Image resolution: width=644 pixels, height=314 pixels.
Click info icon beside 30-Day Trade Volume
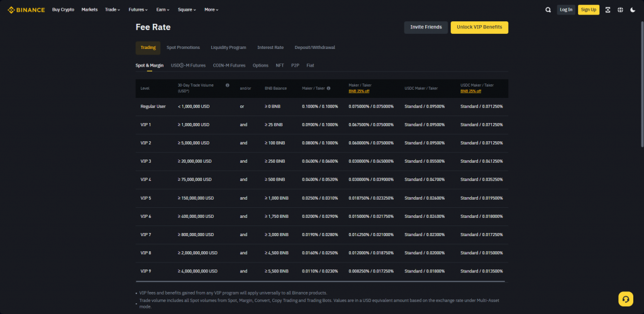pyautogui.click(x=227, y=85)
